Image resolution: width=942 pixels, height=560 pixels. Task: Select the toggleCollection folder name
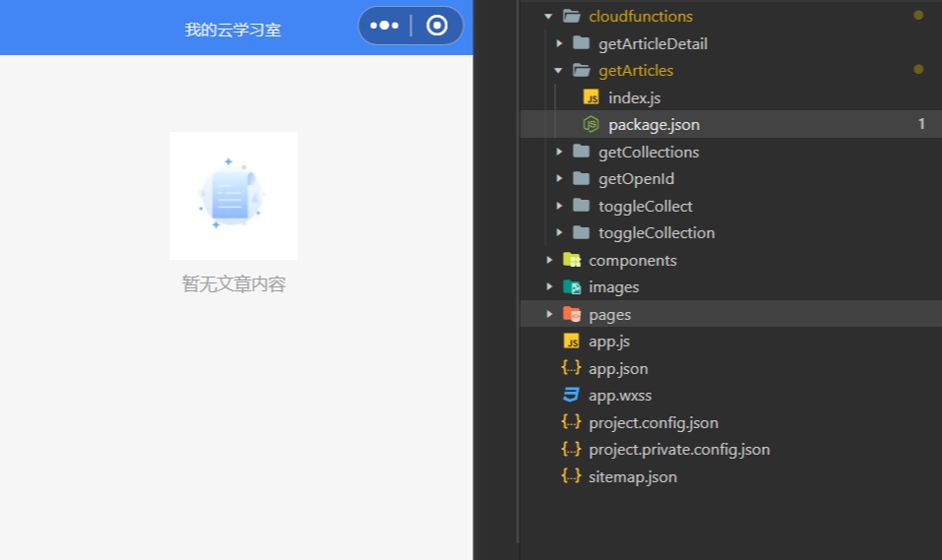(x=657, y=233)
